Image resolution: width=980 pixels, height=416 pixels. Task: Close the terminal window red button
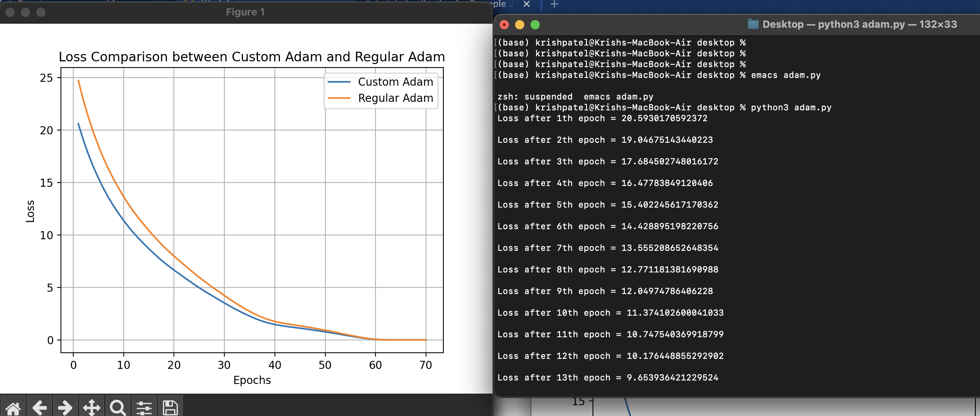(504, 25)
